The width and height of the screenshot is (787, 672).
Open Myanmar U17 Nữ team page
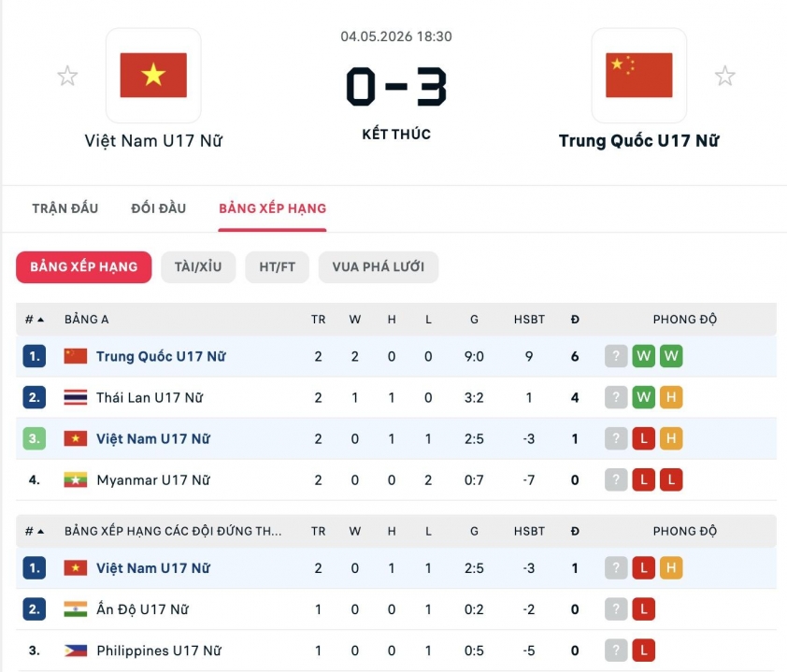coord(153,480)
